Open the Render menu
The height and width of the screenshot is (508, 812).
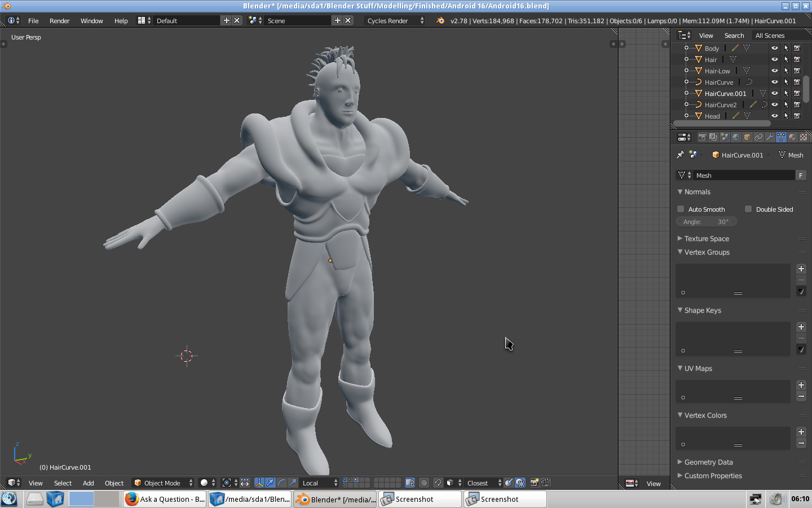59,20
